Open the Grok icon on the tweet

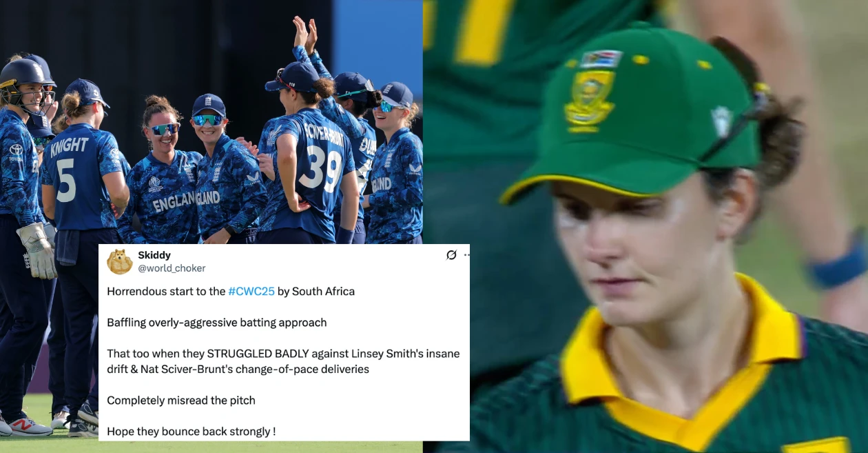[451, 255]
